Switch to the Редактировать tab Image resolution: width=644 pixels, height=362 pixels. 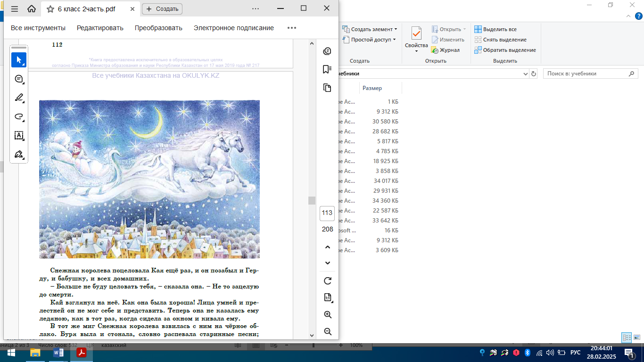pyautogui.click(x=100, y=28)
